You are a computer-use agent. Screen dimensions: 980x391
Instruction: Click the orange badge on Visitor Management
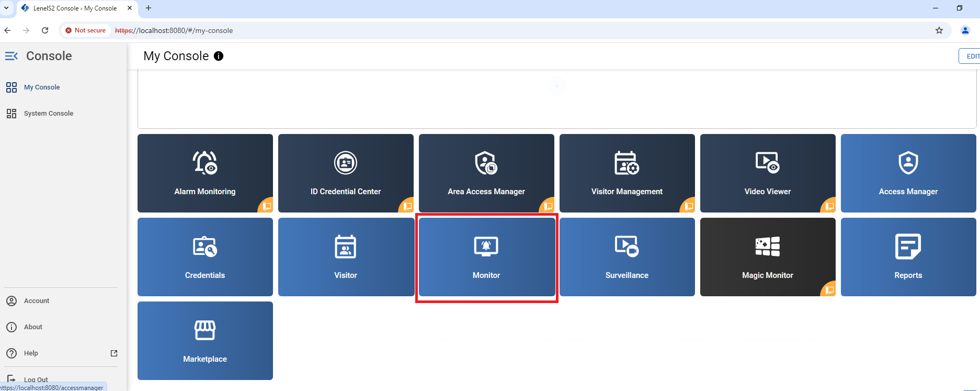point(688,206)
